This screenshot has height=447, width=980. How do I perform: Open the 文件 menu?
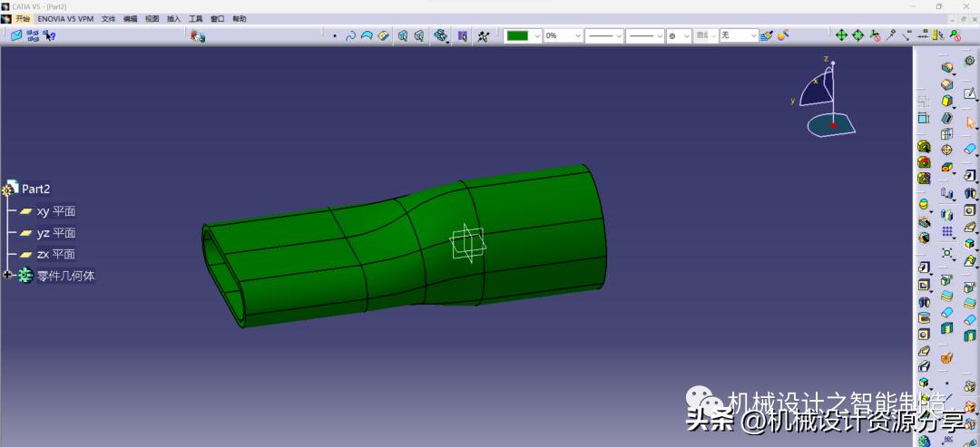(x=109, y=18)
